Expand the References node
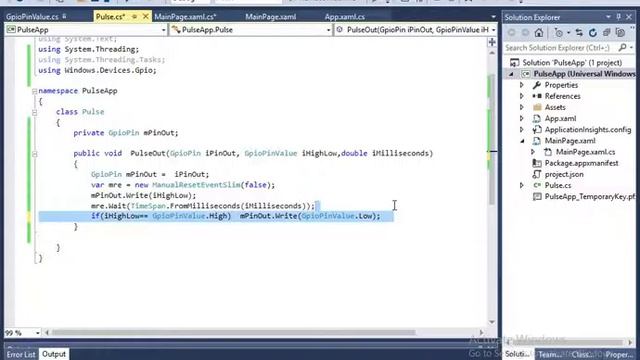 tap(522, 96)
